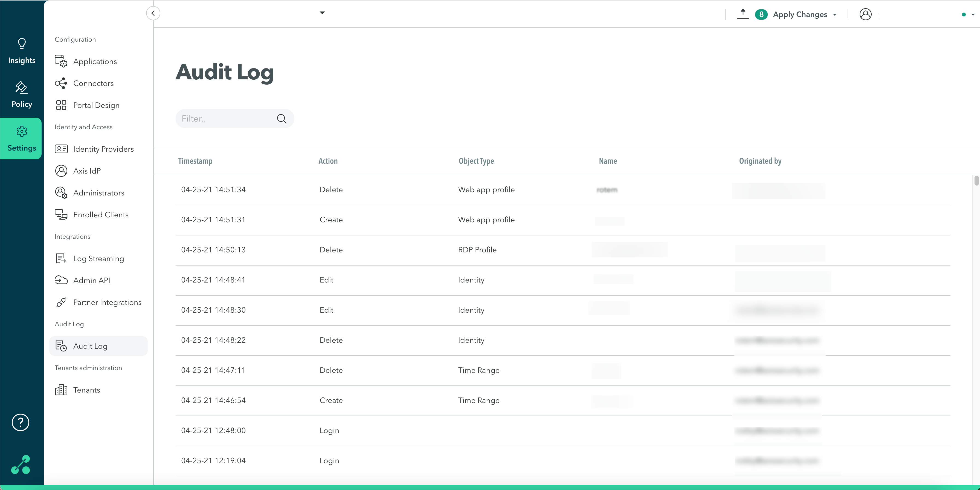Open the status dot dropdown
The height and width of the screenshot is (490, 980).
pos(972,15)
